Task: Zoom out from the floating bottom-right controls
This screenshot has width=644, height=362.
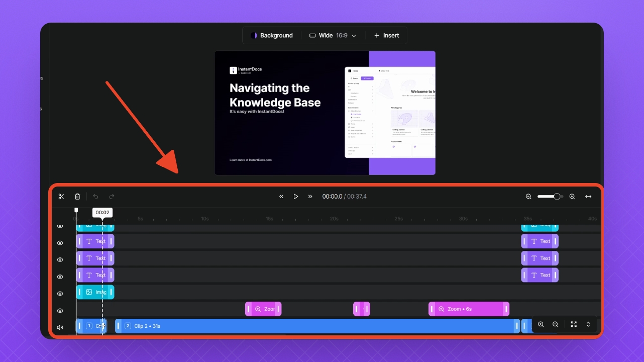Action: 555,325
